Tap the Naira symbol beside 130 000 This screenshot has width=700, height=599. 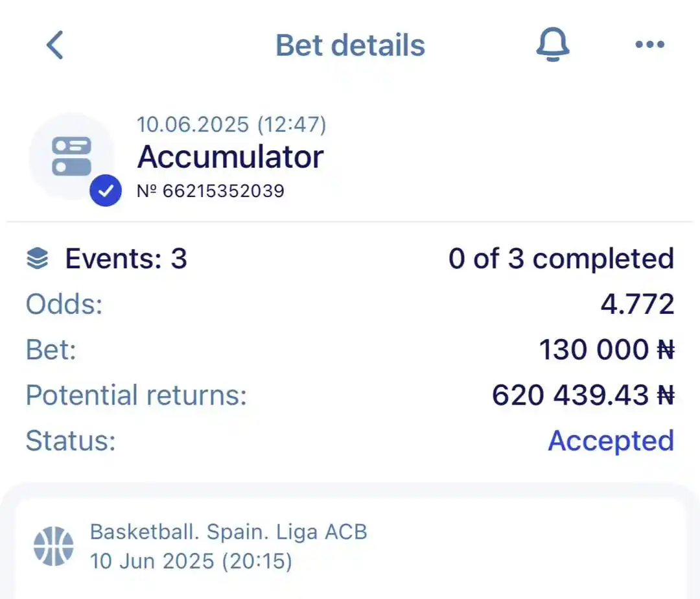[x=665, y=350]
